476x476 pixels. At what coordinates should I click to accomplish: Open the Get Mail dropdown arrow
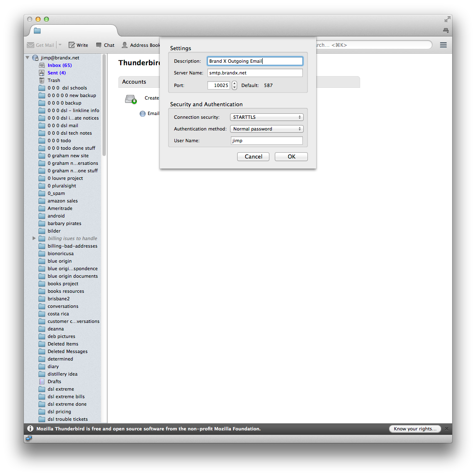pyautogui.click(x=60, y=45)
